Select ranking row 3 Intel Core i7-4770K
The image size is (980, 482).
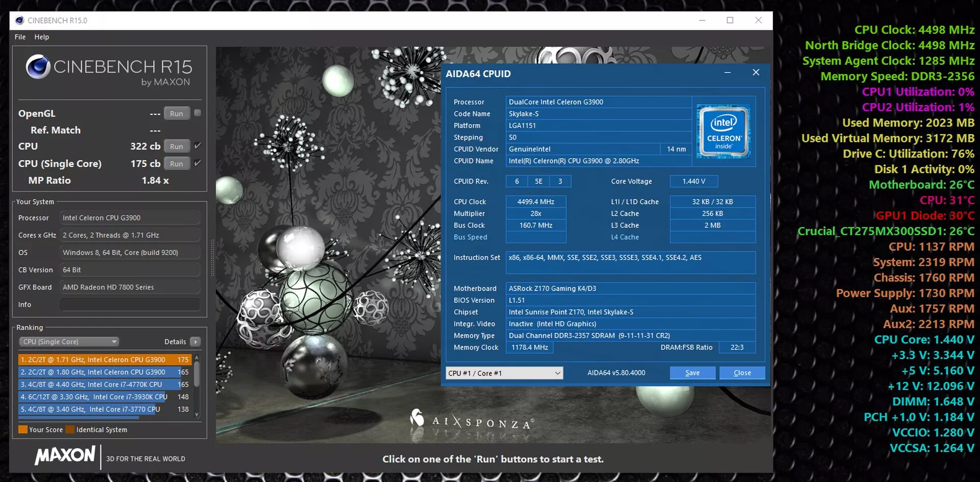tap(105, 384)
